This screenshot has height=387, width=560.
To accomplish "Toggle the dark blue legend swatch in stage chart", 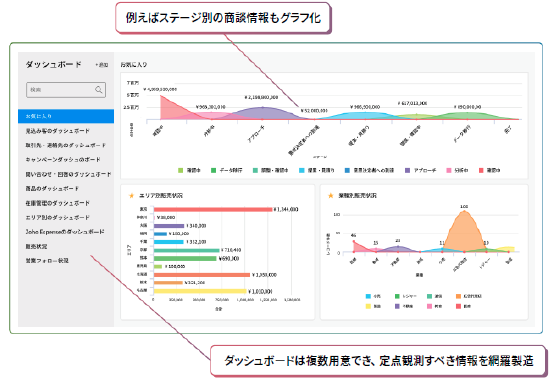I will (x=347, y=170).
